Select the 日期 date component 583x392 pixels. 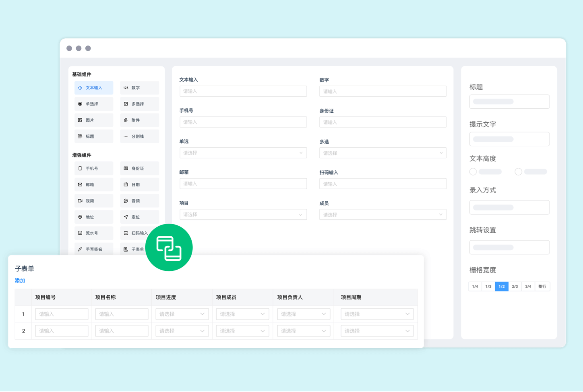pos(139,185)
